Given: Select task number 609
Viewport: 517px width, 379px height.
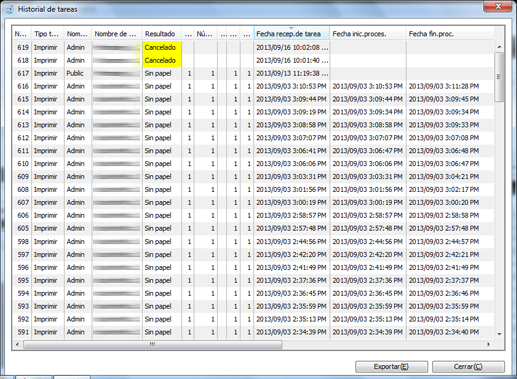Looking at the screenshot, I should [x=23, y=177].
